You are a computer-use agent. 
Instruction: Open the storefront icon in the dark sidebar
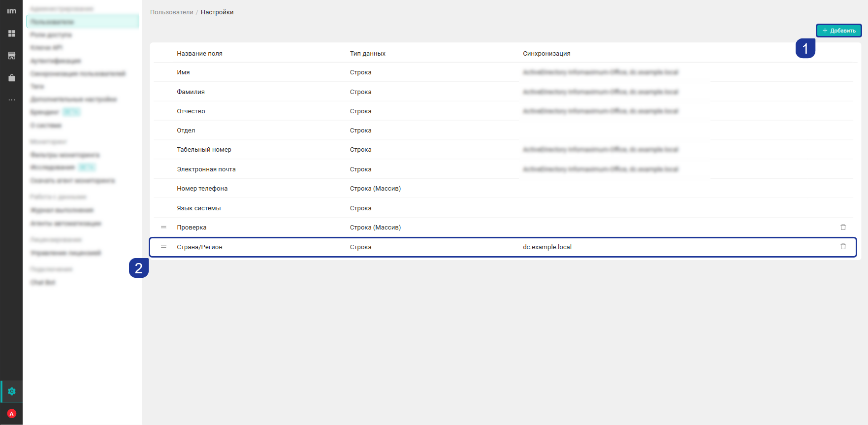point(11,56)
